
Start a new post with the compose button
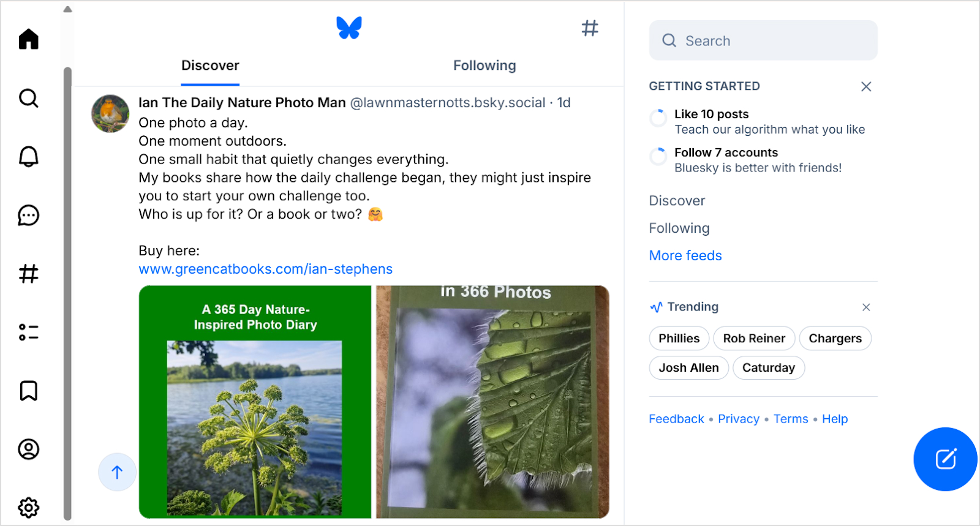[x=944, y=459]
